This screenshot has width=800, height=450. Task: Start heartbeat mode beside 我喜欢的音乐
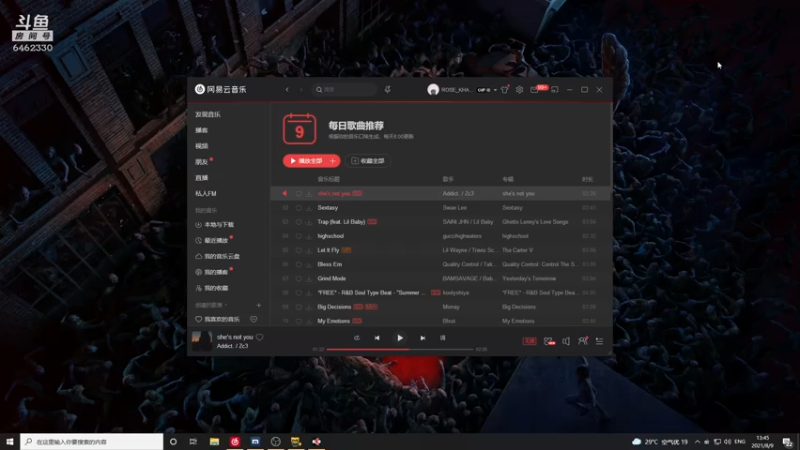tap(254, 319)
